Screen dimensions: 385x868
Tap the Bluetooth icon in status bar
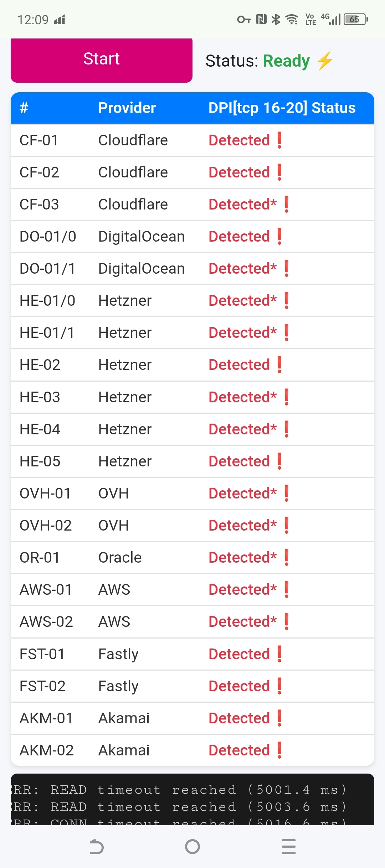click(x=276, y=19)
